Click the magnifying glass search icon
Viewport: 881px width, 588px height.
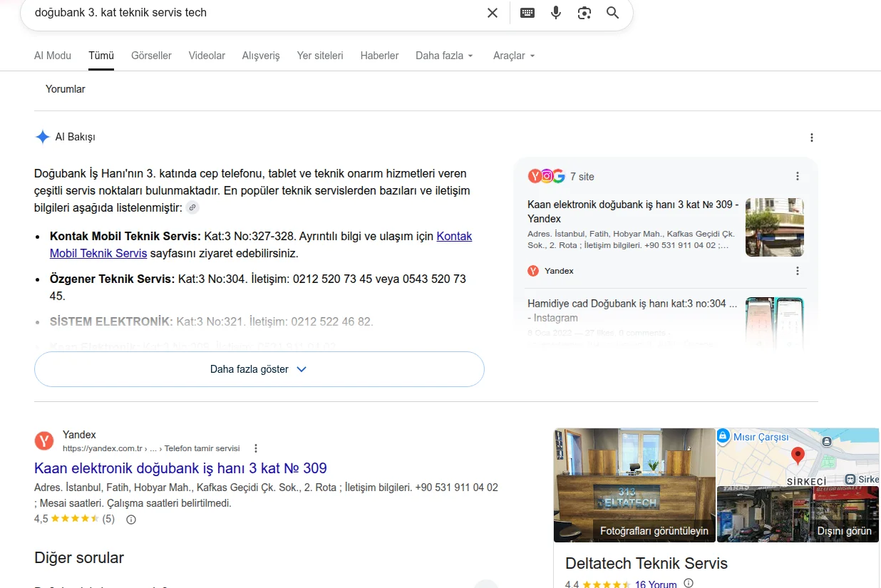(x=613, y=13)
